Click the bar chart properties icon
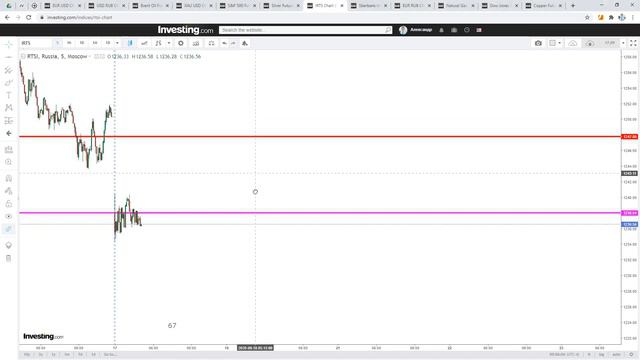This screenshot has height=360, width=640. (x=196, y=43)
